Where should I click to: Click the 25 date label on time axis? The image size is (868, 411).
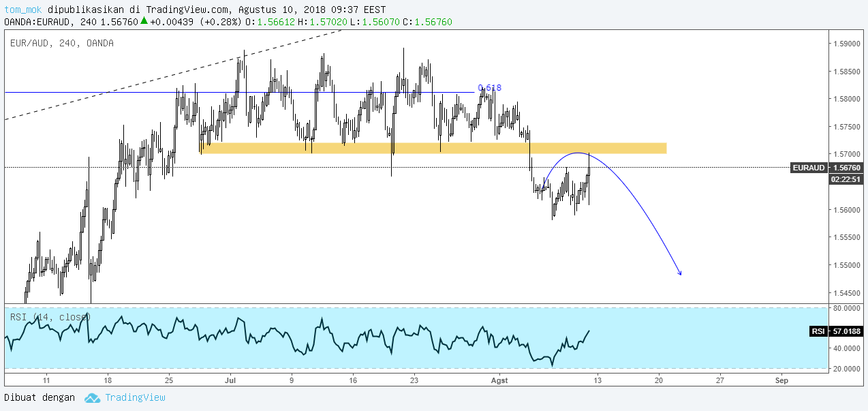pyautogui.click(x=169, y=381)
